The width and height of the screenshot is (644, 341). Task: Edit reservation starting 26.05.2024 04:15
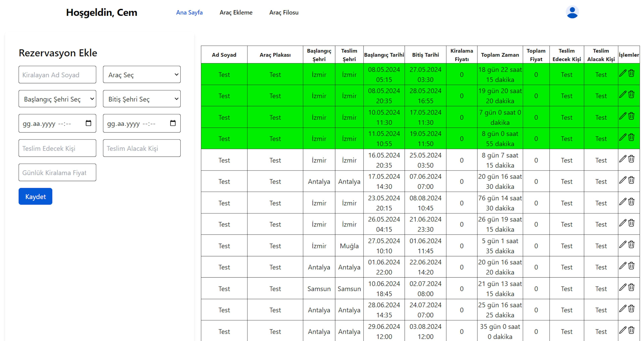click(623, 223)
